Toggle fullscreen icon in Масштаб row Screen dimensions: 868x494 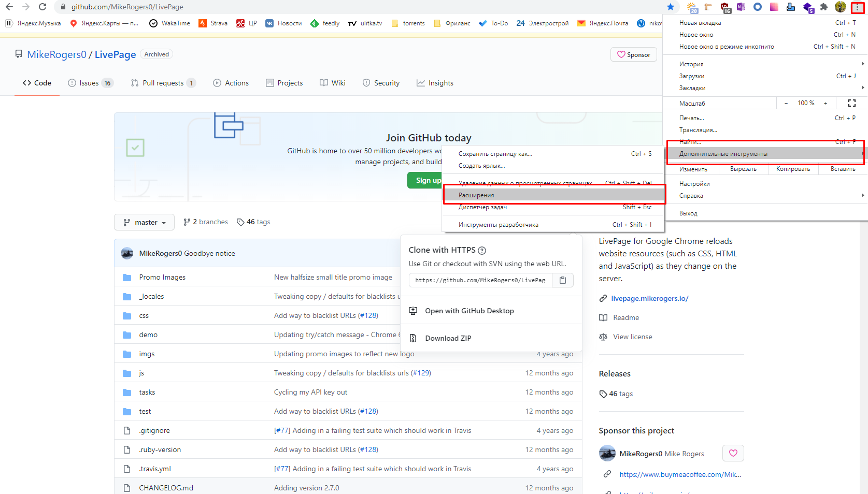852,103
